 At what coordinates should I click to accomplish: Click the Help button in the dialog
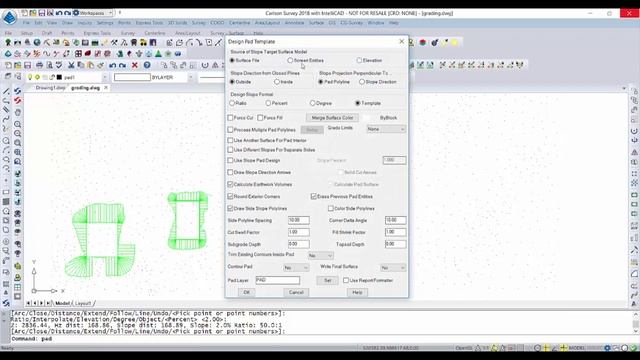357,292
